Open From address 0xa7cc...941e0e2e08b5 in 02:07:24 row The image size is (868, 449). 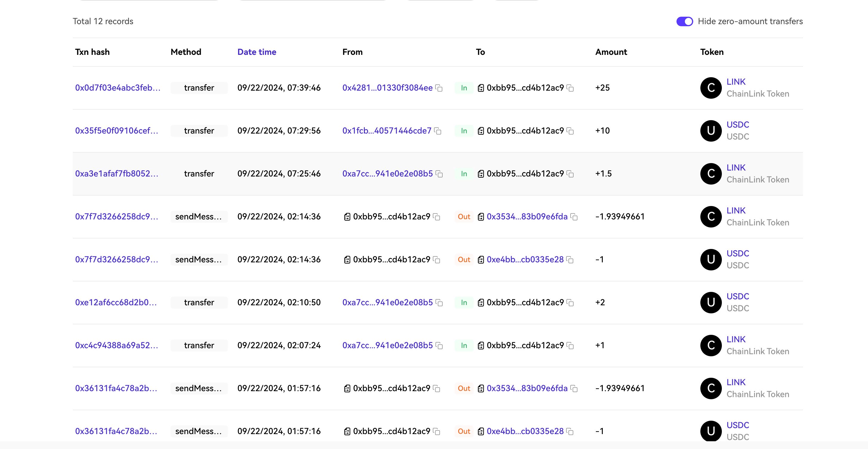pyautogui.click(x=387, y=345)
